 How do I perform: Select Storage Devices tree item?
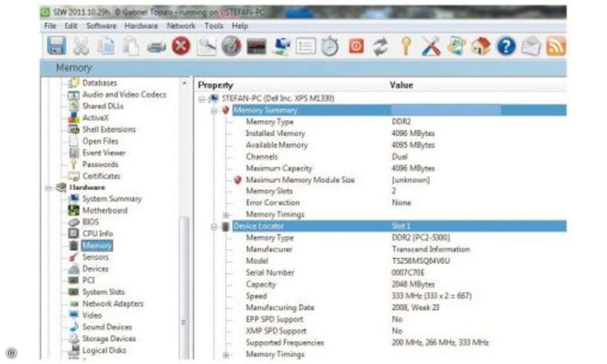(109, 339)
